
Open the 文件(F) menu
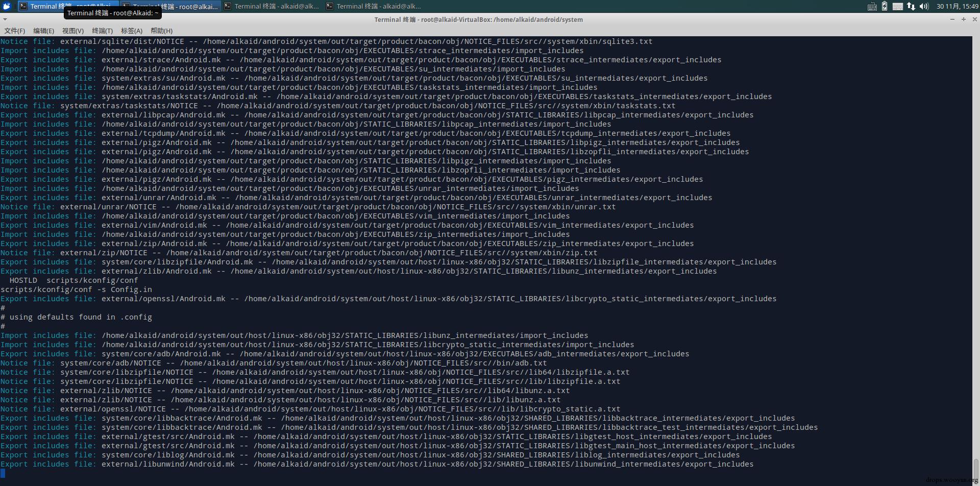[x=14, y=31]
